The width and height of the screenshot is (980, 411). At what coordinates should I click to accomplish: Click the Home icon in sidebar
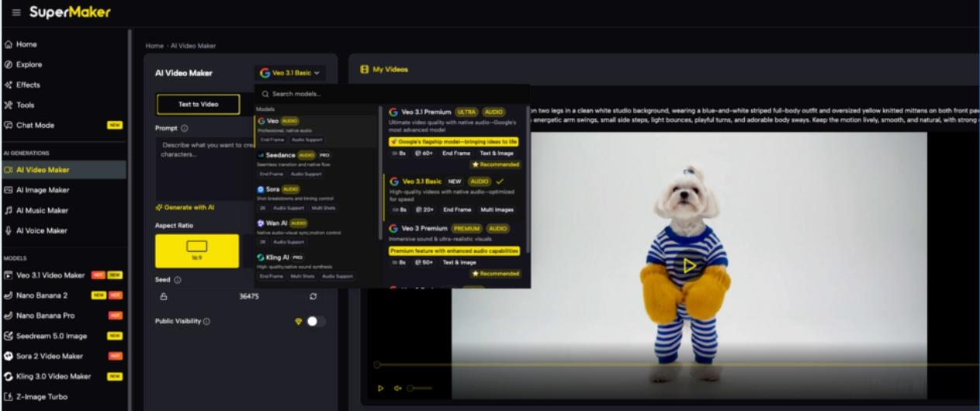pos(9,44)
